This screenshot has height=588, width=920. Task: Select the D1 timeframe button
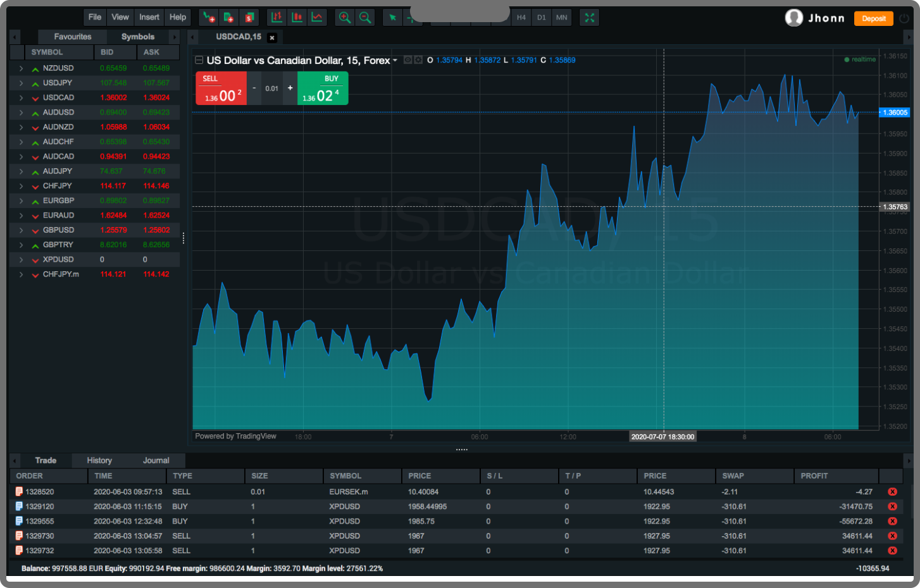click(541, 18)
